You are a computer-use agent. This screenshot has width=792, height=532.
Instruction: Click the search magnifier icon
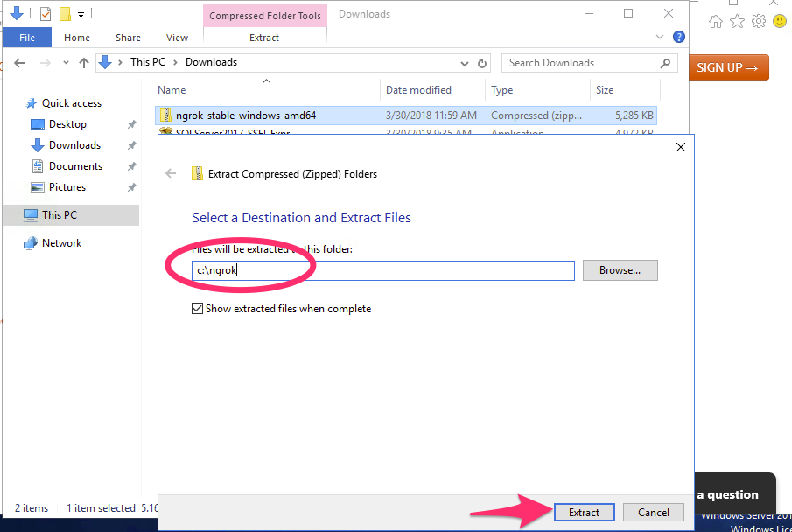click(x=665, y=63)
